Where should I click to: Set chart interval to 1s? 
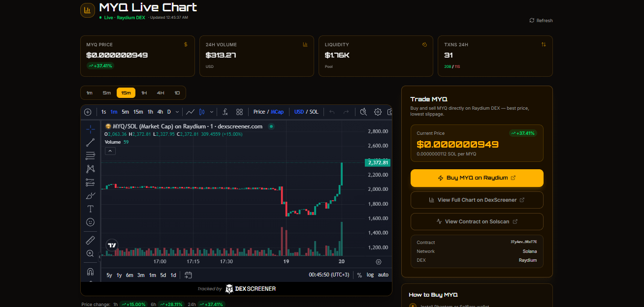click(x=103, y=112)
